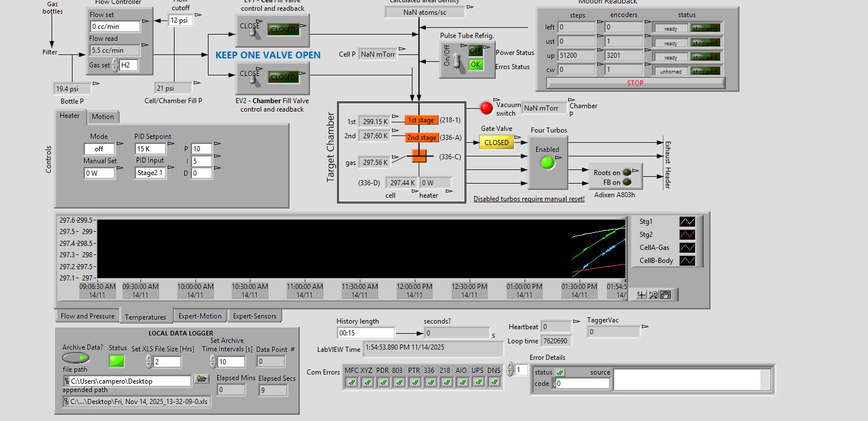Select the graph cursor crosshair tool
Viewport: 868px width, 421px height.
coord(641,295)
